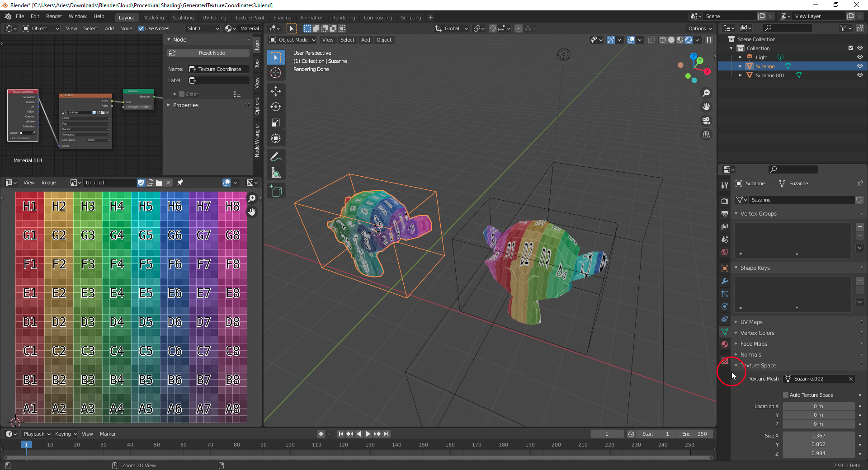The height and width of the screenshot is (470, 868).
Task: Toggle the Use Nodes checkbox
Action: (142, 28)
